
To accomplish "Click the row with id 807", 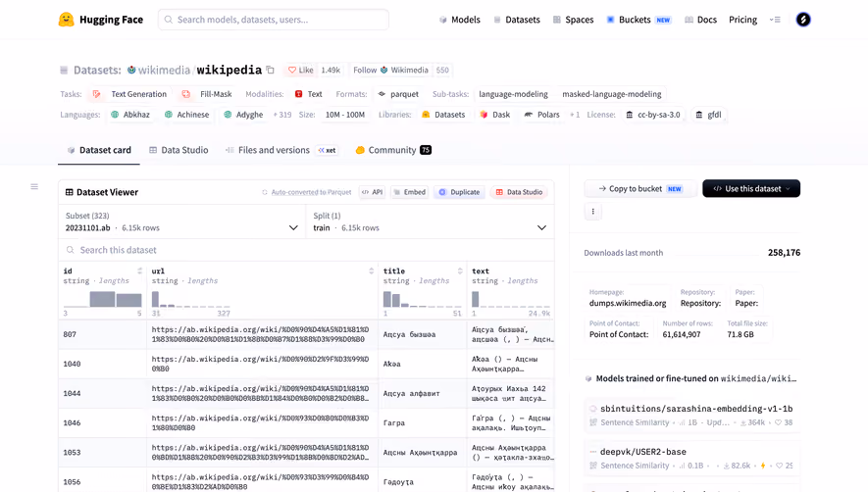I will click(x=306, y=334).
